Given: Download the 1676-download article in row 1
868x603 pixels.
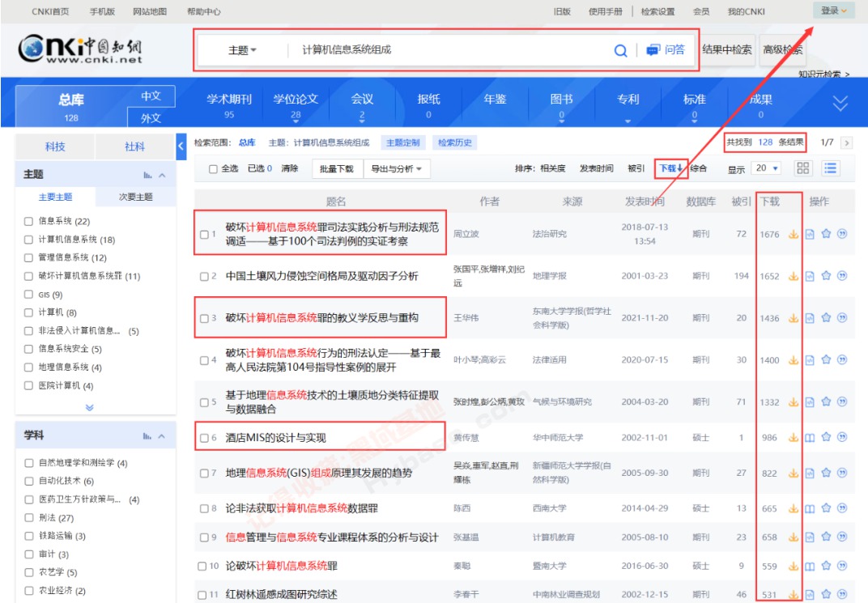Looking at the screenshot, I should 794,234.
